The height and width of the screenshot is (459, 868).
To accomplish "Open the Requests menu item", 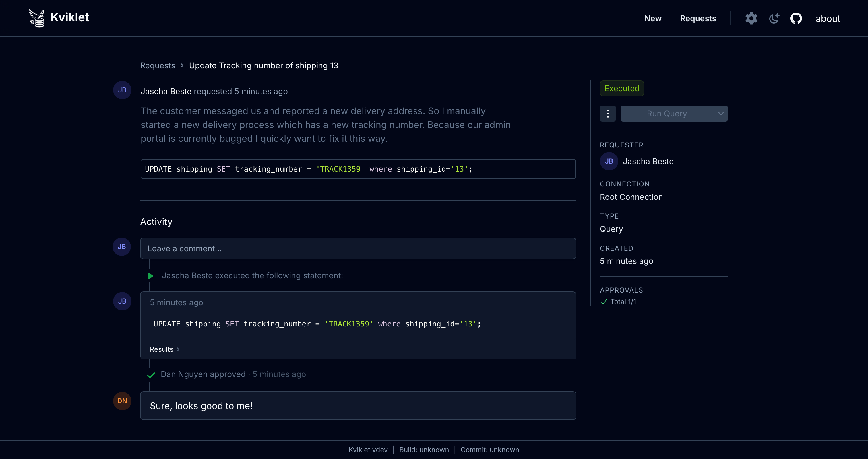I will click(x=698, y=18).
